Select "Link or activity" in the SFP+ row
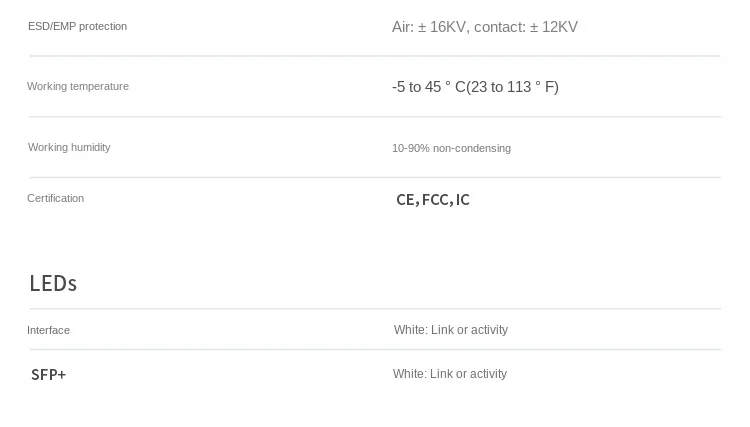750x427 pixels. pos(468,374)
